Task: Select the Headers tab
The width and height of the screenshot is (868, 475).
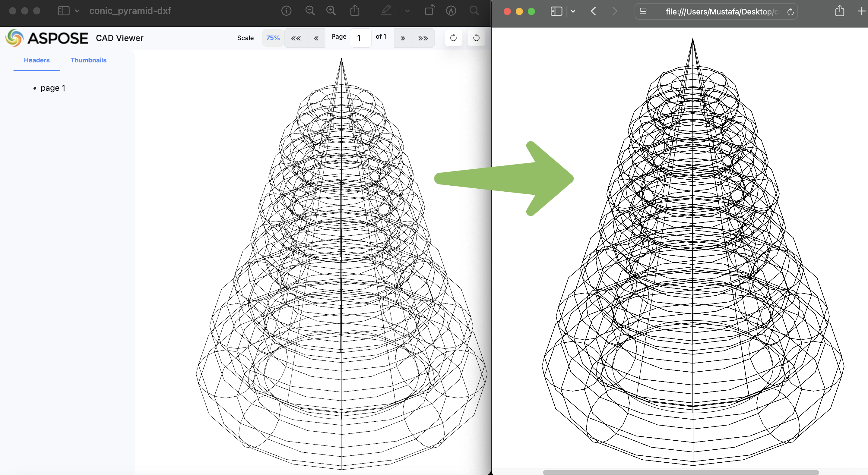Action: pyautogui.click(x=36, y=60)
